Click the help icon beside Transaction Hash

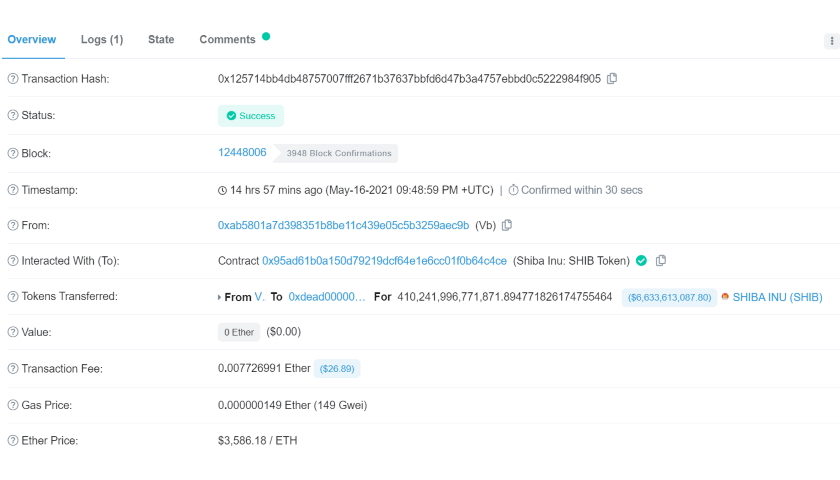point(13,79)
